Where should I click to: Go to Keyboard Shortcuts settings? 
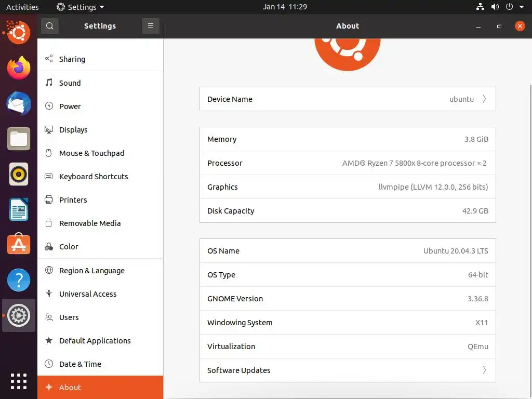(x=100, y=177)
